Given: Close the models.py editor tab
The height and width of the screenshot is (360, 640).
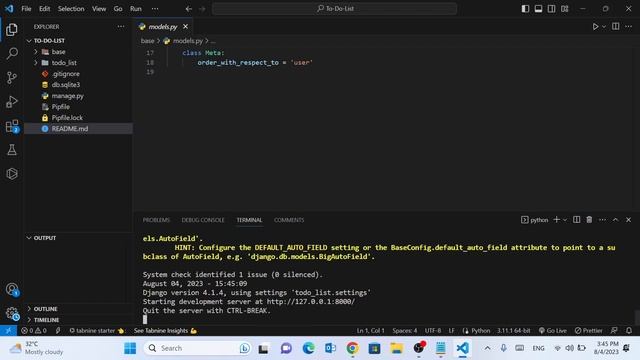Looking at the screenshot, I should click(x=185, y=27).
